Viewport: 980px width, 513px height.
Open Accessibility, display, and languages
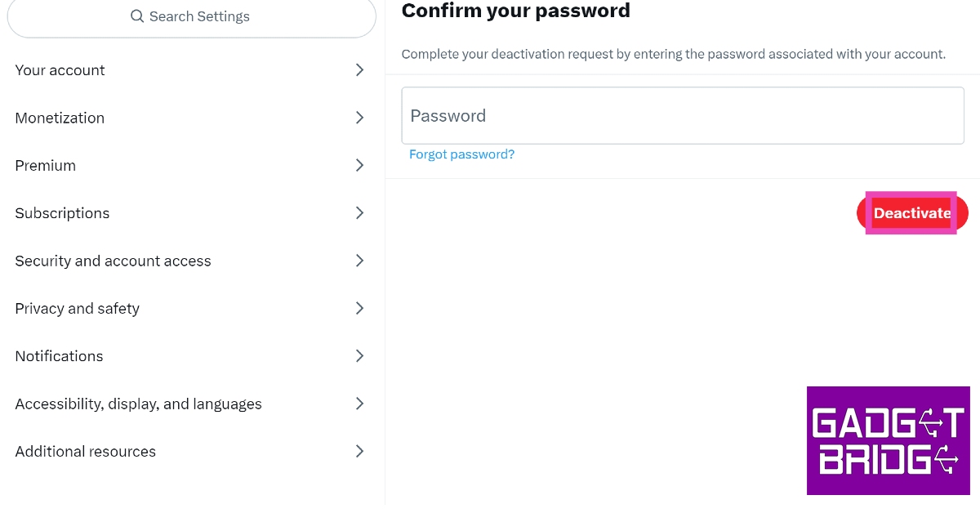(x=139, y=404)
